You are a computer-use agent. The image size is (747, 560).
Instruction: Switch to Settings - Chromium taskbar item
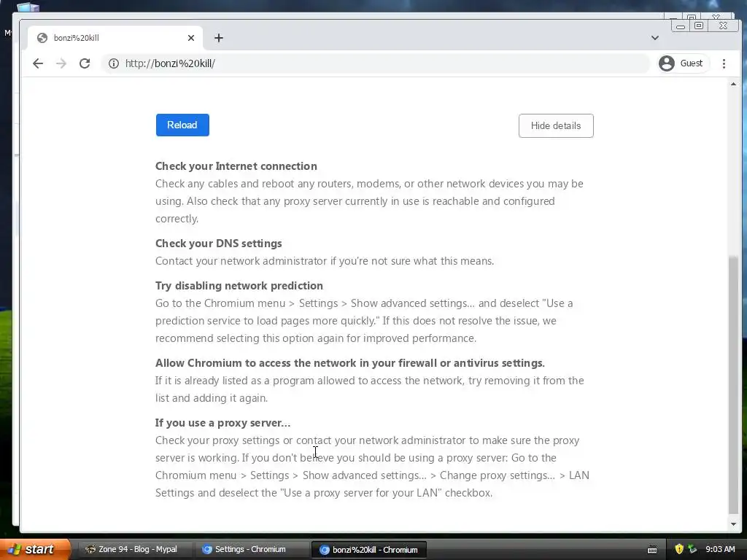(x=252, y=550)
